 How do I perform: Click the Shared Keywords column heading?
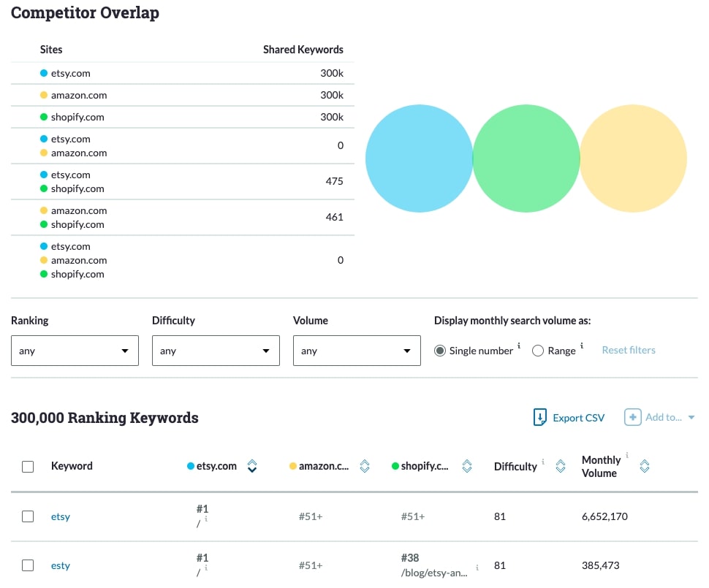point(303,49)
